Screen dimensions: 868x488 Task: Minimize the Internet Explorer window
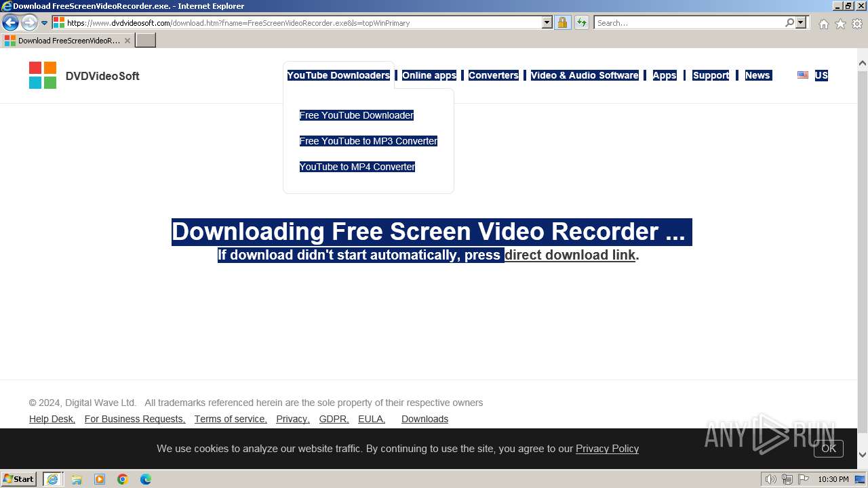click(x=837, y=6)
